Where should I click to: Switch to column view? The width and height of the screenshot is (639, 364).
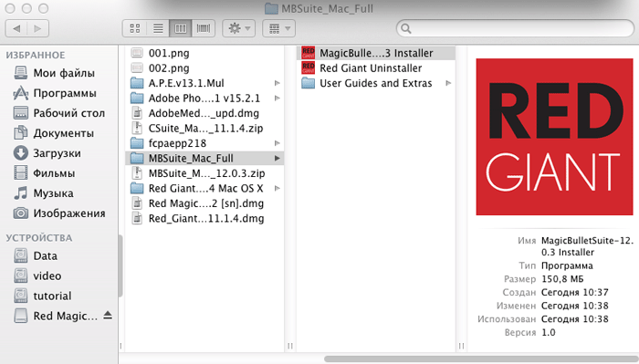tap(181, 28)
